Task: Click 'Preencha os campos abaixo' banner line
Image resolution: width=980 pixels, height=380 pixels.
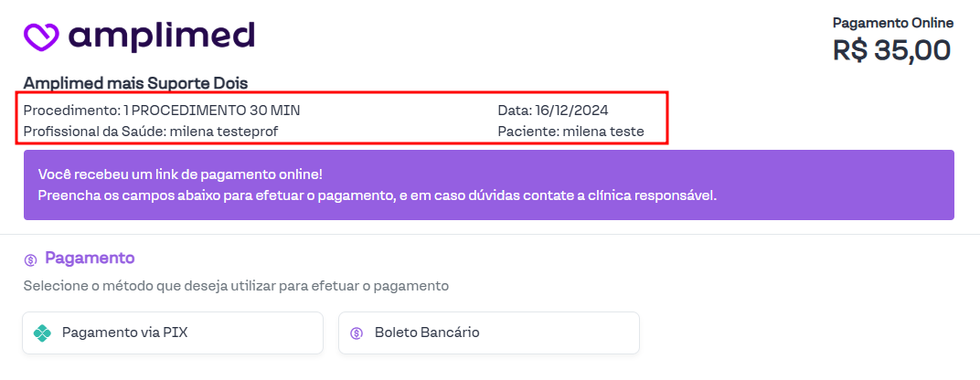Action: pyautogui.click(x=378, y=195)
